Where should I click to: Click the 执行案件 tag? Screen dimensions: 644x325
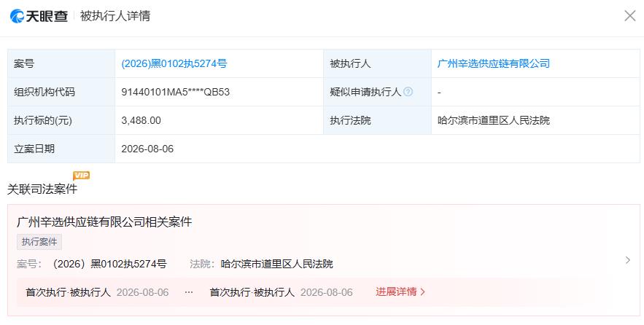(x=39, y=242)
